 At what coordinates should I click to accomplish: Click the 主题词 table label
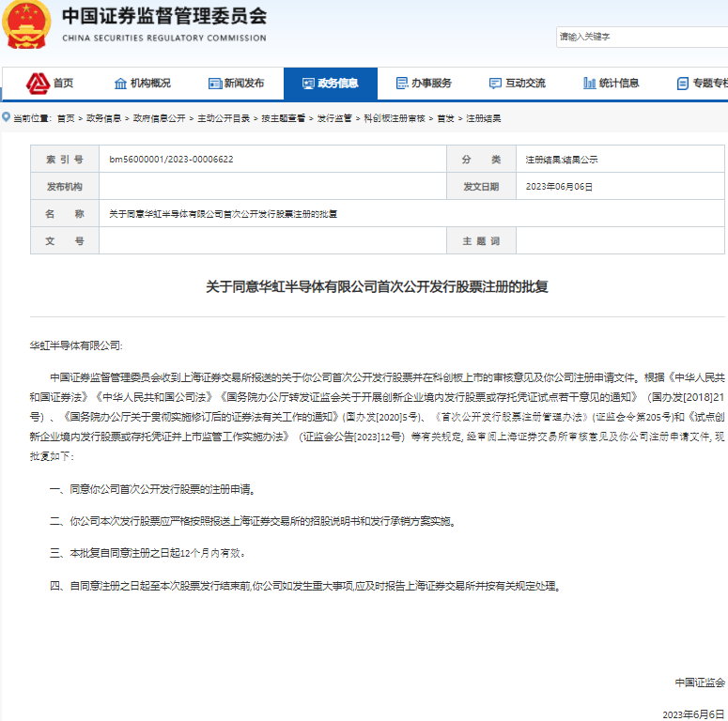(x=481, y=241)
